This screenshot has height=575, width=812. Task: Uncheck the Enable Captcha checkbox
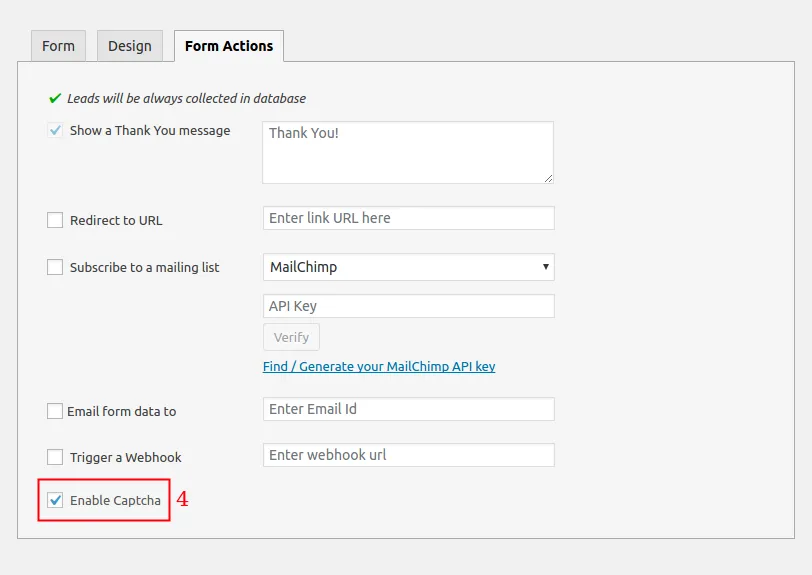coord(55,500)
